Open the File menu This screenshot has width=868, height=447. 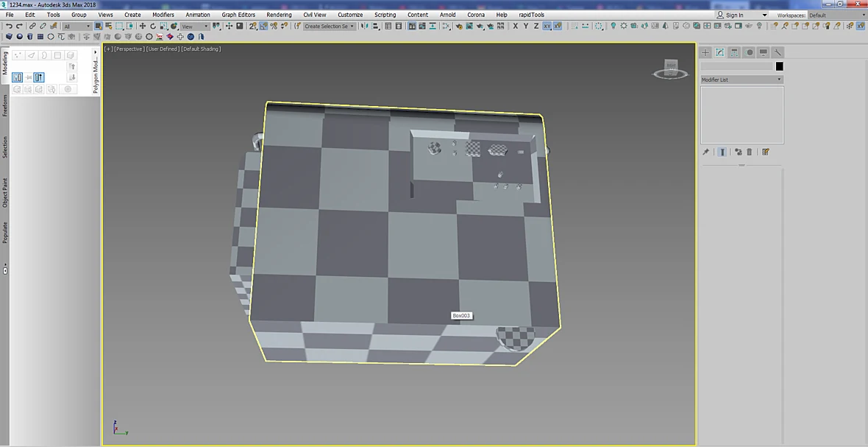pyautogui.click(x=10, y=15)
